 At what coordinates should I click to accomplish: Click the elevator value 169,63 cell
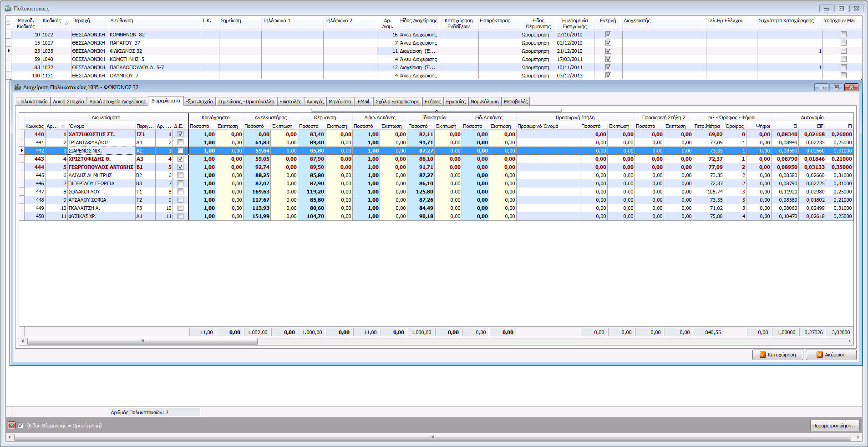pos(257,192)
